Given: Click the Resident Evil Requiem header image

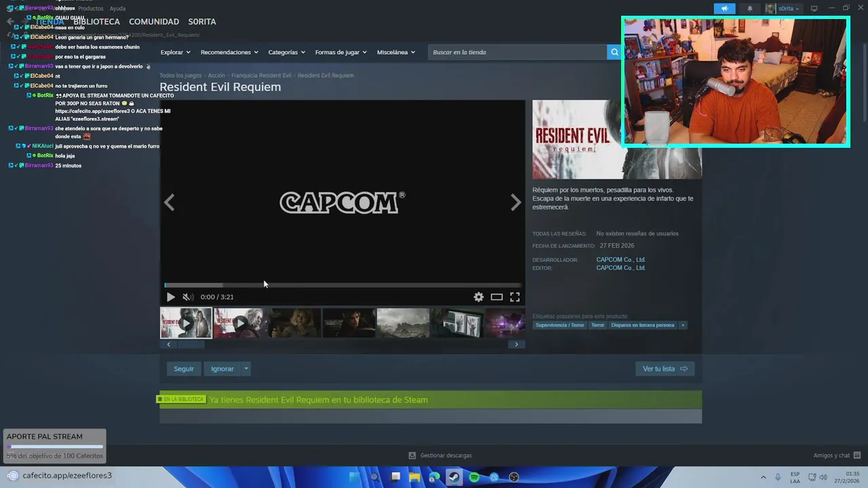Looking at the screenshot, I should pos(617,140).
